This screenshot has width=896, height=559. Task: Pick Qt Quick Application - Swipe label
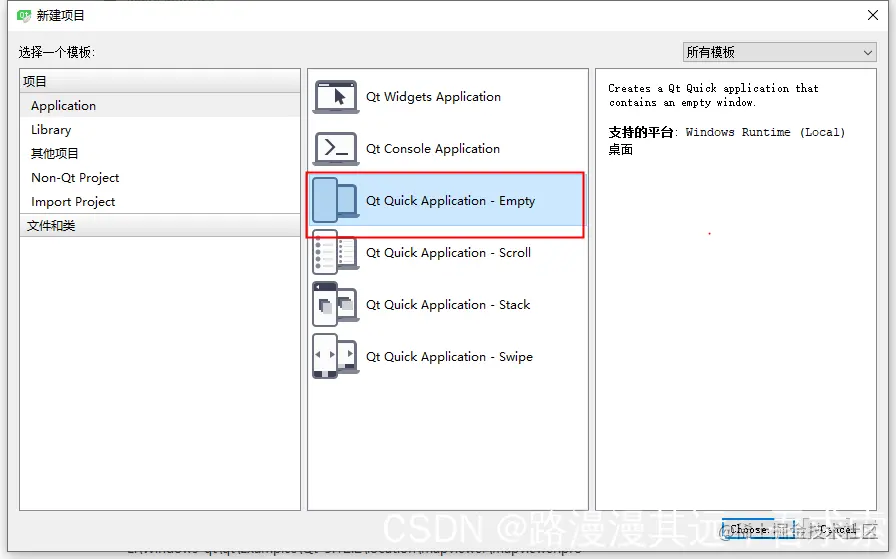[449, 357]
